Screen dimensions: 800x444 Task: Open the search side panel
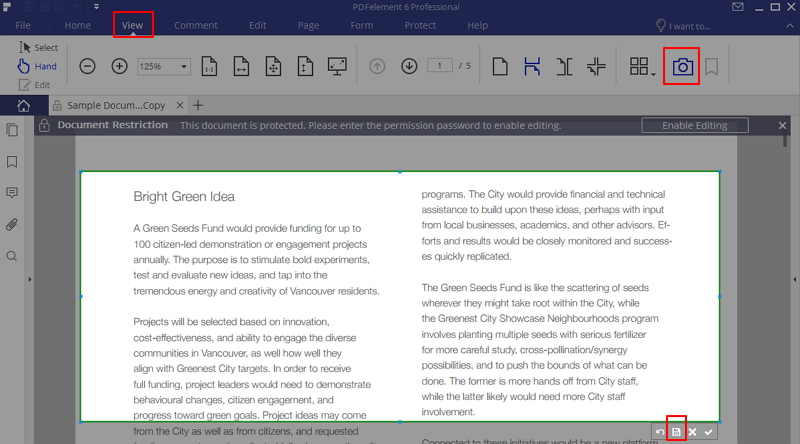tap(12, 256)
